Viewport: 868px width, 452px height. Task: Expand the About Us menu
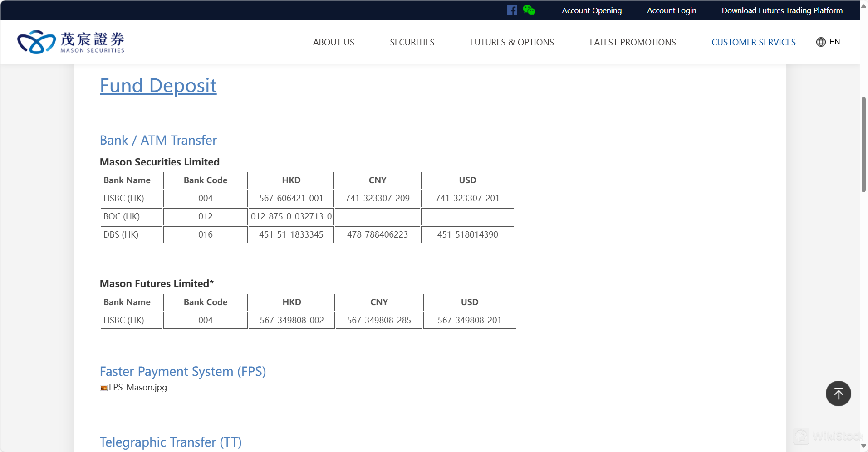pyautogui.click(x=333, y=42)
